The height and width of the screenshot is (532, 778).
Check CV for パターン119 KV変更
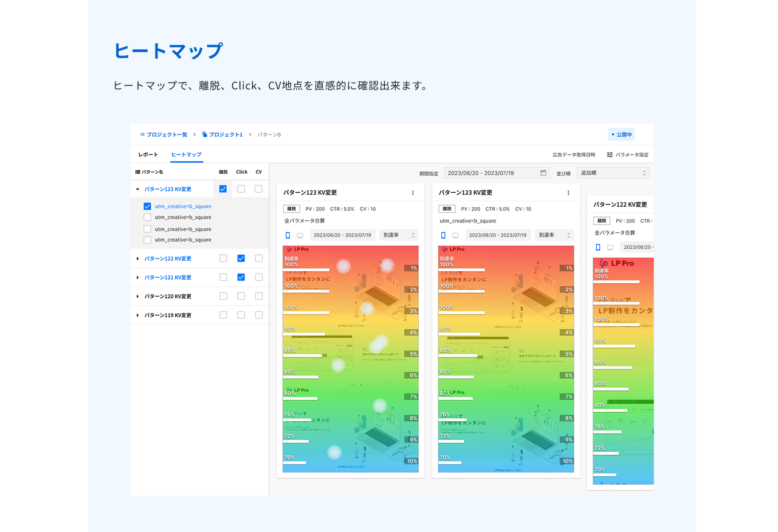[x=259, y=315]
